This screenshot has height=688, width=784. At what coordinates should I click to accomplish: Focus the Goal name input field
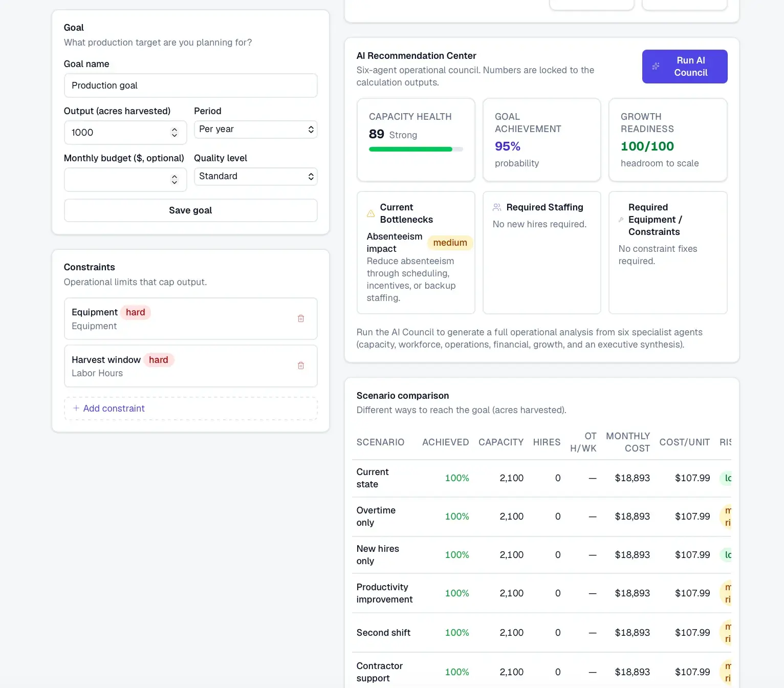click(x=190, y=85)
